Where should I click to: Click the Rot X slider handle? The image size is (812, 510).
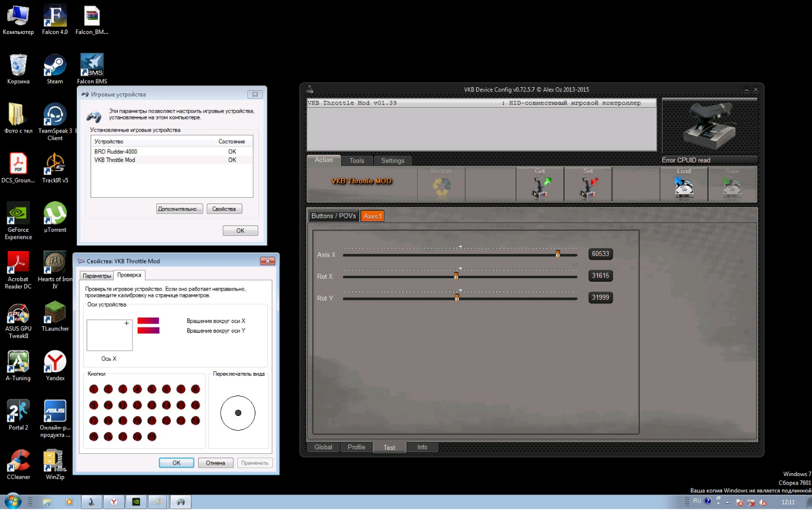tap(456, 276)
